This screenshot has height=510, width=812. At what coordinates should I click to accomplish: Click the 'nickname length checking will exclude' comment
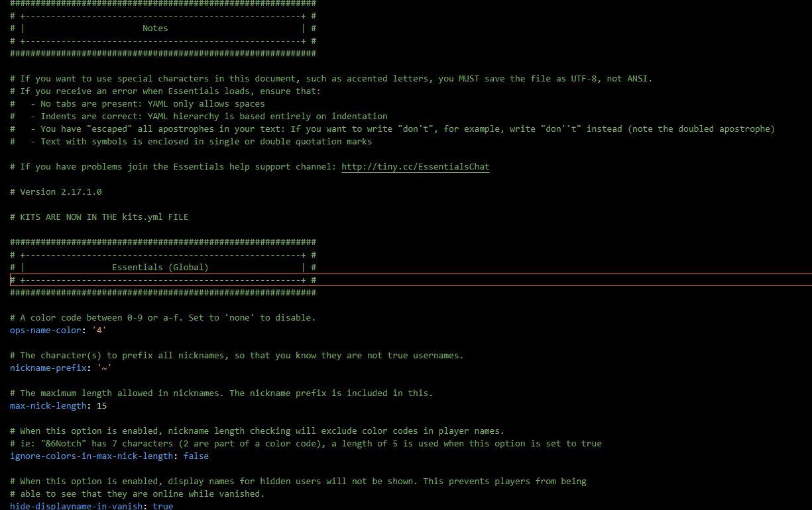pos(257,431)
